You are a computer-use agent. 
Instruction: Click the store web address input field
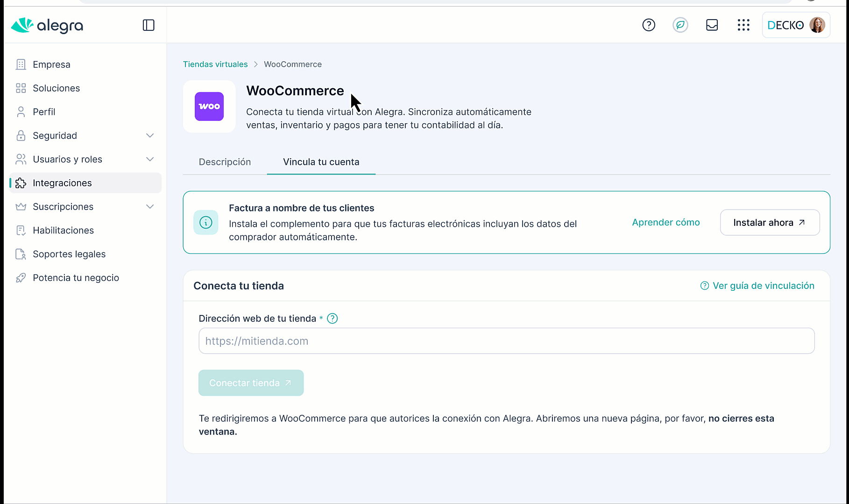pos(507,341)
